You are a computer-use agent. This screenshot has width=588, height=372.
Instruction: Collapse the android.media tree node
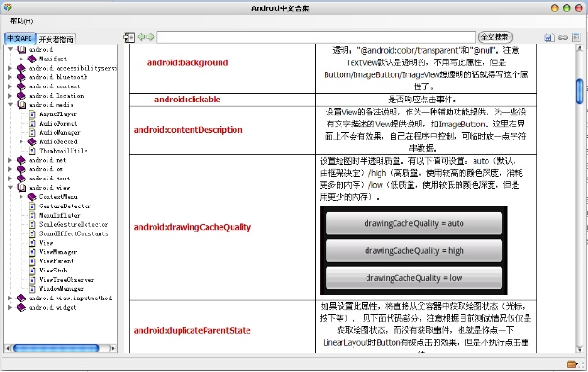click(x=9, y=105)
